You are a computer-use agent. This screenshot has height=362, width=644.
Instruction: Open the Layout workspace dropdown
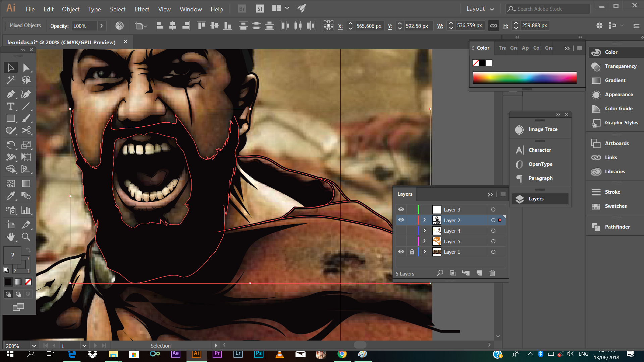point(480,9)
